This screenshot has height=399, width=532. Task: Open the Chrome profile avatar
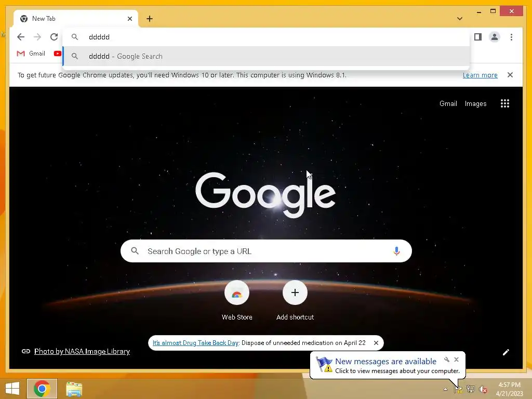[x=495, y=37]
